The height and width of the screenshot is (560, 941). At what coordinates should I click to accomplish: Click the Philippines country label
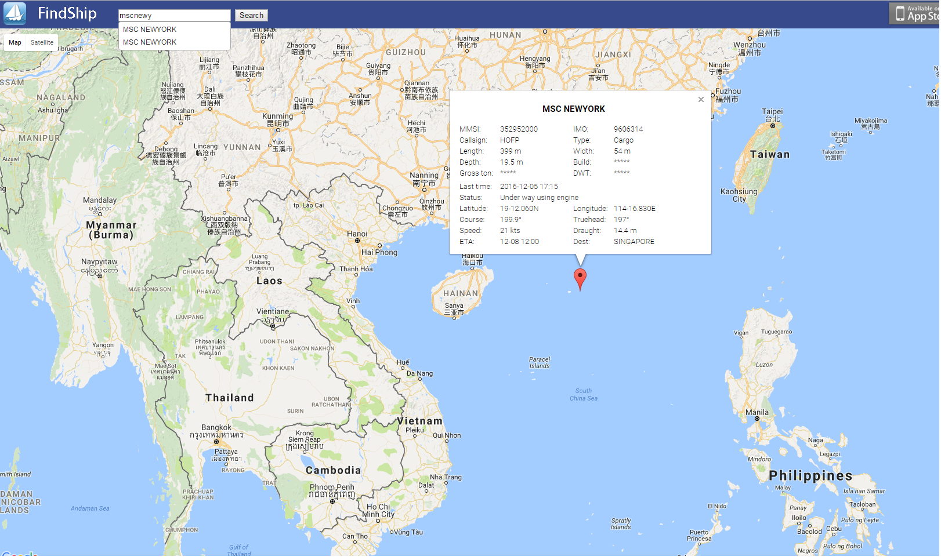point(810,476)
